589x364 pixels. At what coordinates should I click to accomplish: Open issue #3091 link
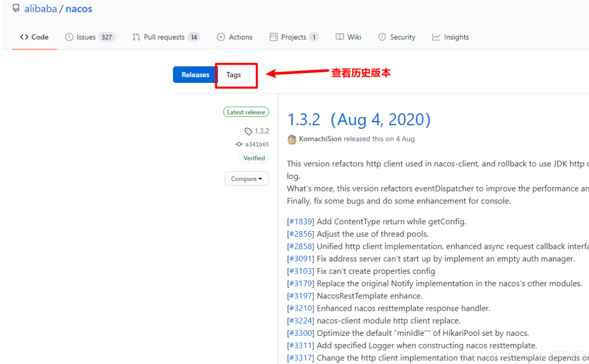[300, 259]
